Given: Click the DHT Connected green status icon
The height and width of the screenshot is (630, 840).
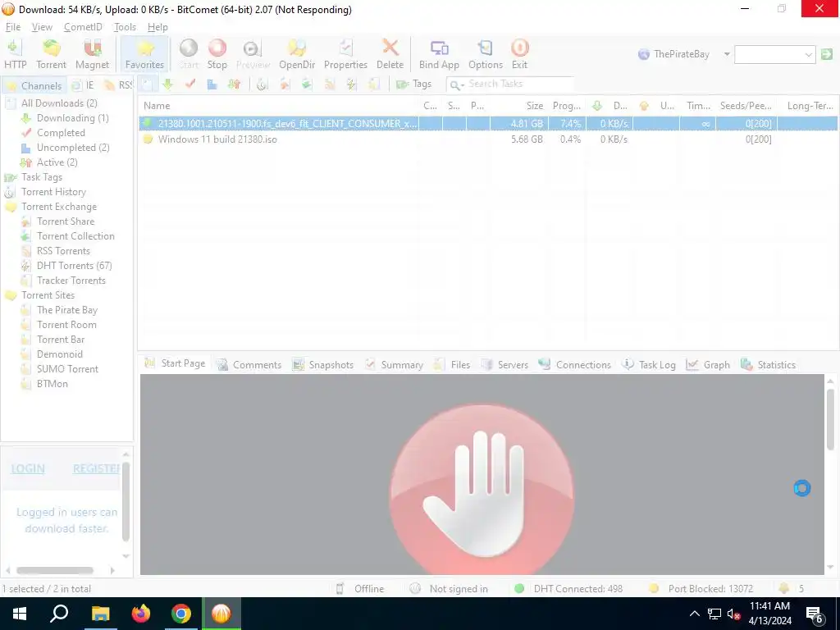Looking at the screenshot, I should point(518,588).
